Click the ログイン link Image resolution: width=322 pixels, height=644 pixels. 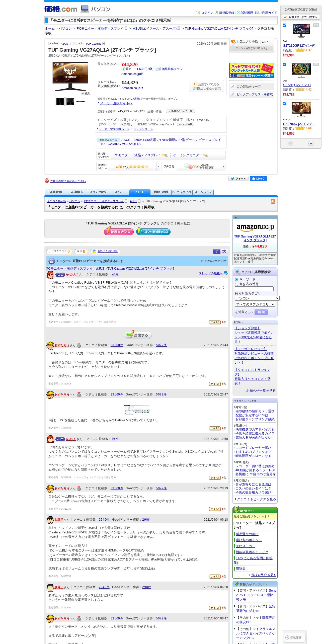coord(207,13)
